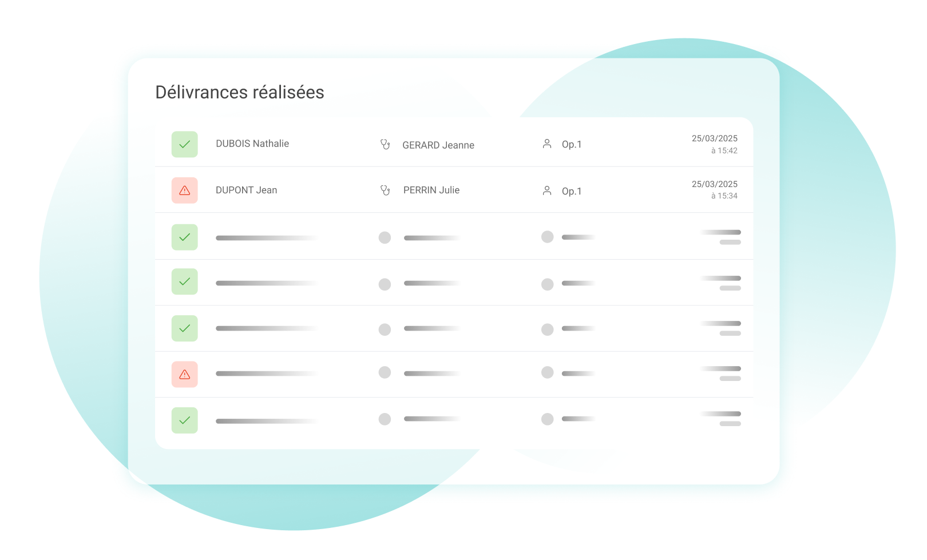Click the green checkmark icon in the third row
This screenshot has height=560, width=927.
(184, 237)
